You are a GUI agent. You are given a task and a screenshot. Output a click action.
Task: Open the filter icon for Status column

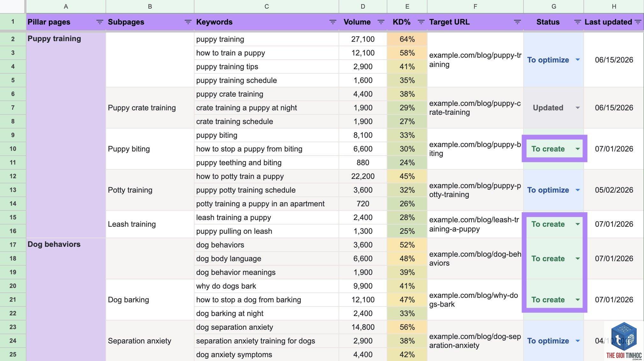point(577,22)
